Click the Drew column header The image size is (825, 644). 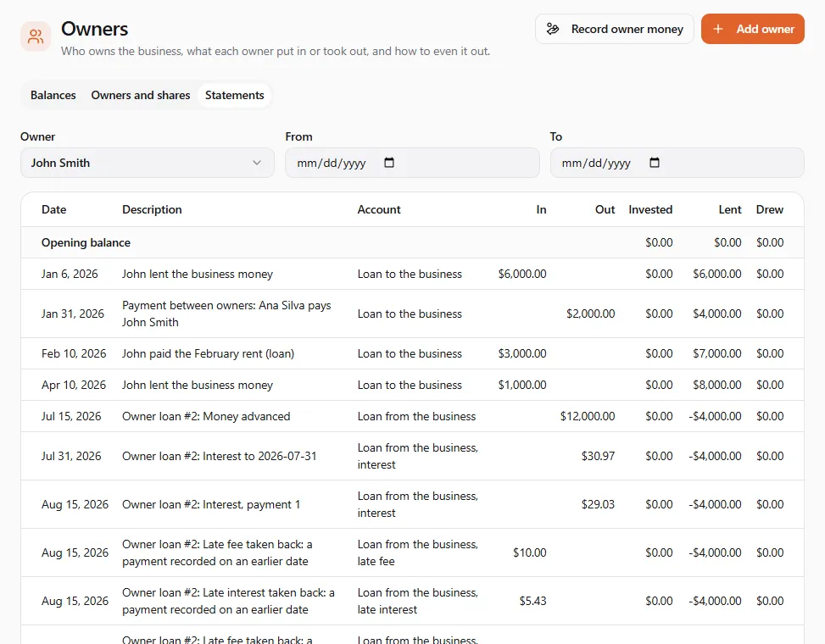coord(770,210)
